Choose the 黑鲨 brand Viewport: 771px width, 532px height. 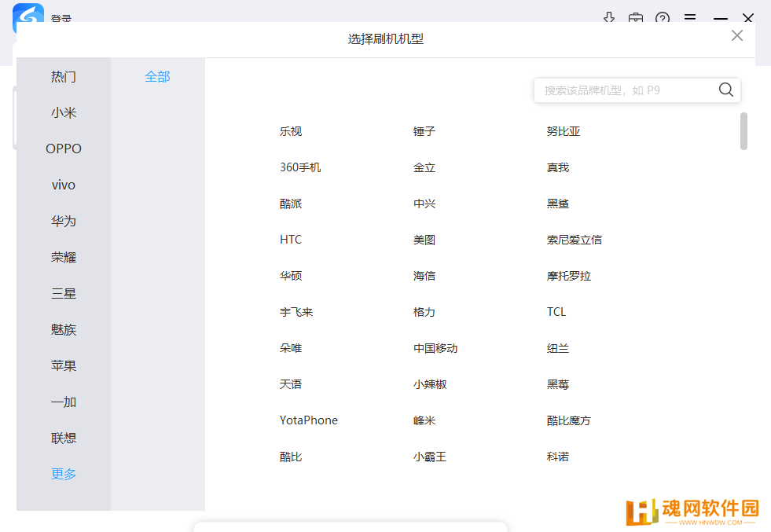coord(557,204)
